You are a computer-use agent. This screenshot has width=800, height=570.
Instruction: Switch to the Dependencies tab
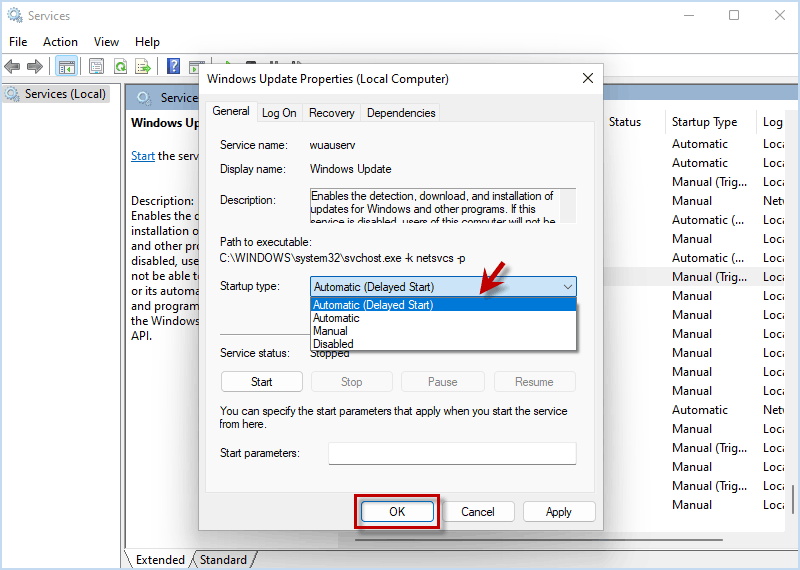[401, 113]
